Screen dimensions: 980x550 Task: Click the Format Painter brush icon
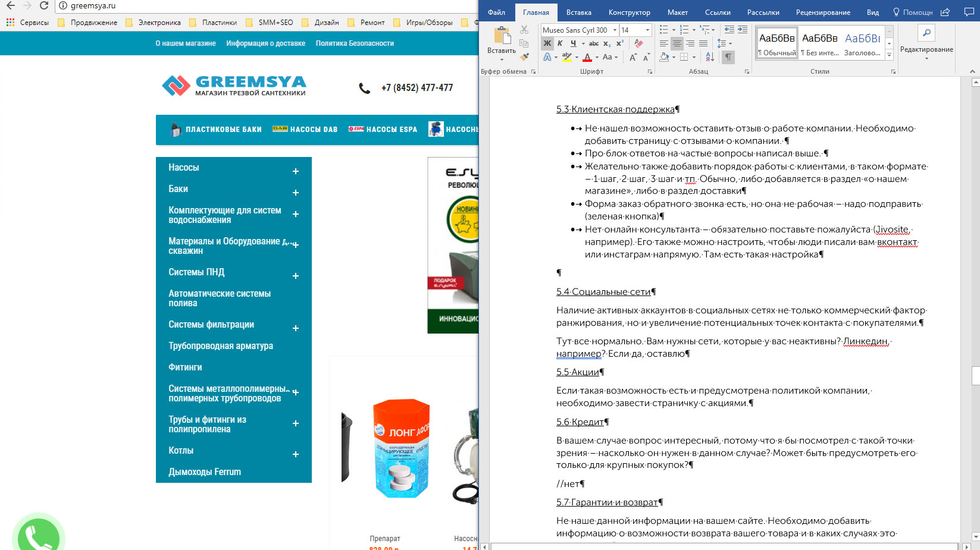tap(524, 57)
